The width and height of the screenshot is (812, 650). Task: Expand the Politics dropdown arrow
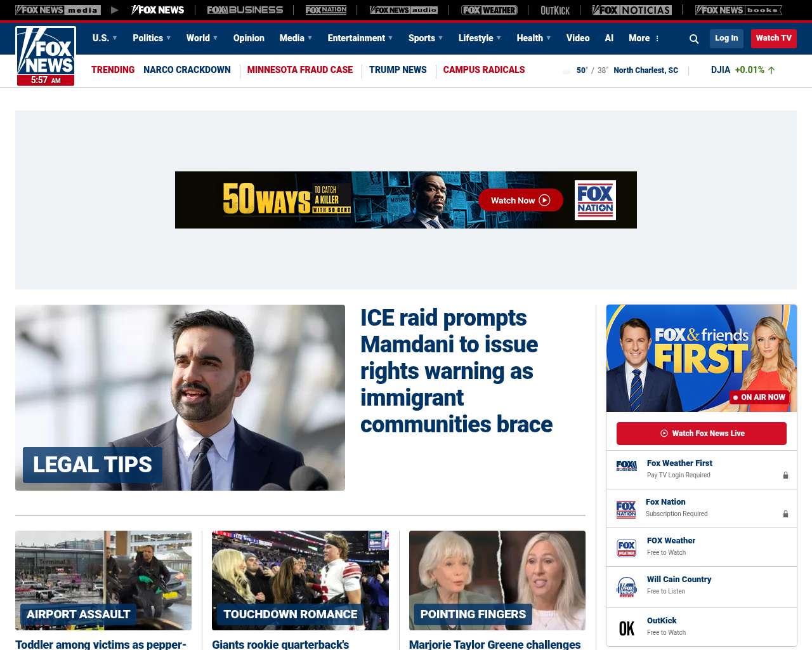[168, 38]
